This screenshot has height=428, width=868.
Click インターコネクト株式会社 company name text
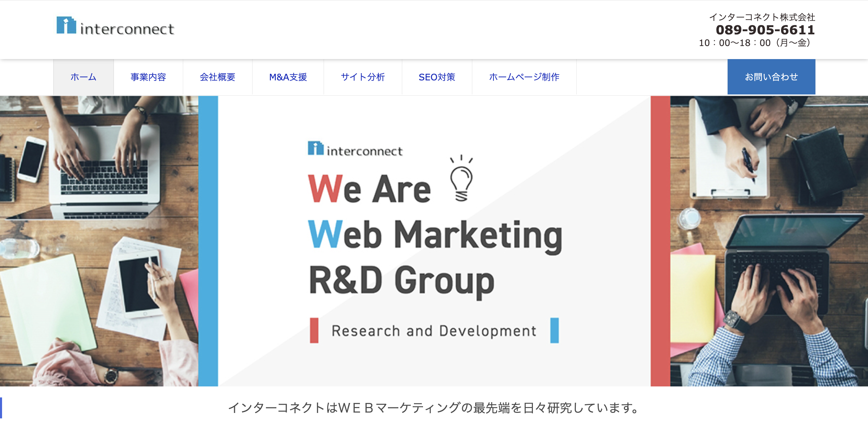762,17
